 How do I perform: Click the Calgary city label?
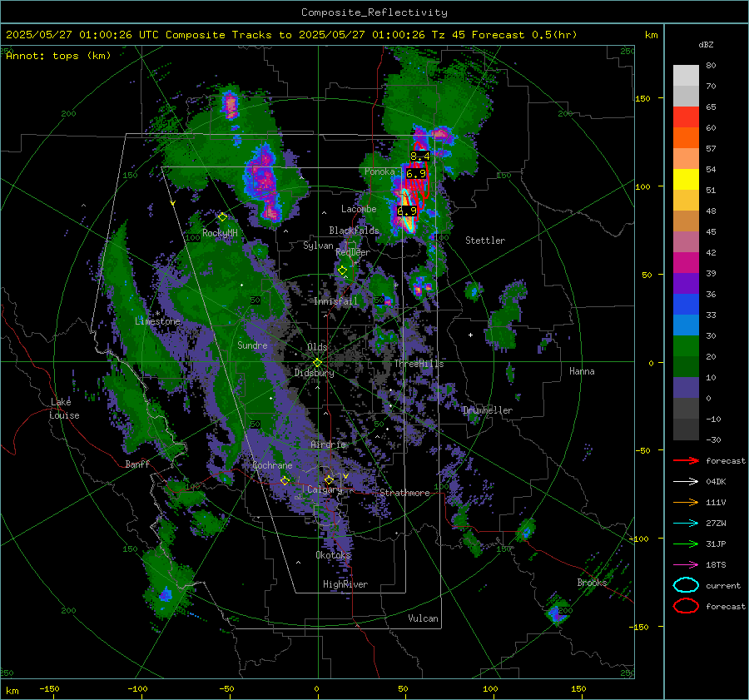(x=325, y=489)
